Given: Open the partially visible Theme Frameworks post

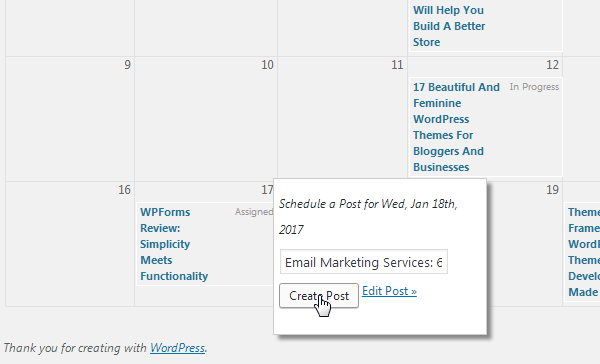Looking at the screenshot, I should 584,252.
